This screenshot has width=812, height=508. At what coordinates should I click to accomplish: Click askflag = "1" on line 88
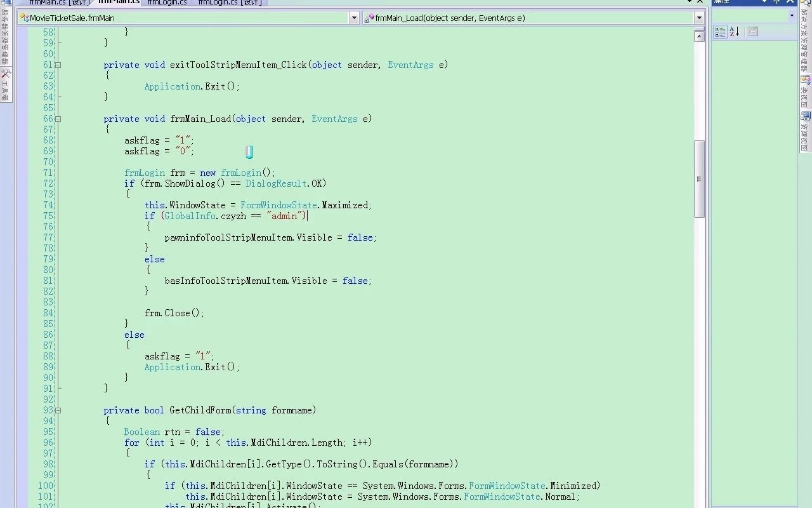pos(180,356)
